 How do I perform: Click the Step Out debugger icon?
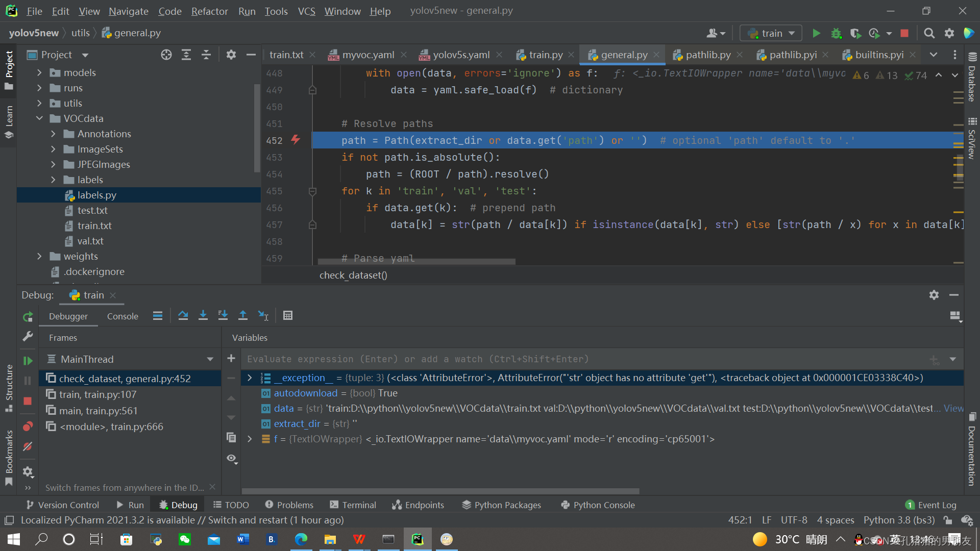click(x=243, y=316)
